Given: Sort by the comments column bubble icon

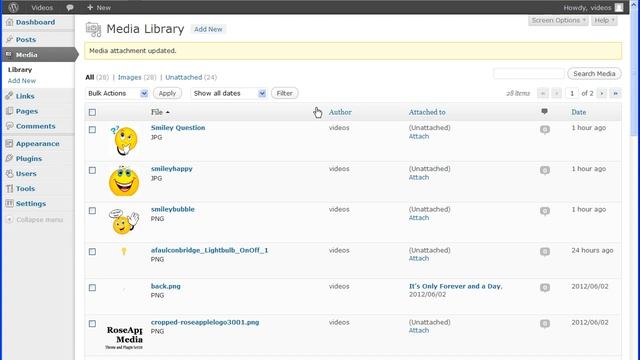Looking at the screenshot, I should (544, 111).
